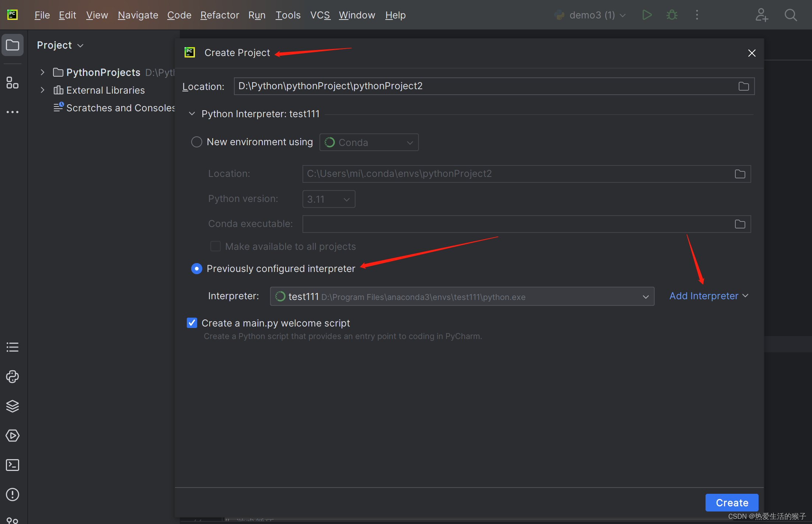This screenshot has width=812, height=524.
Task: Open Python Packages layers icon
Action: coord(13,406)
